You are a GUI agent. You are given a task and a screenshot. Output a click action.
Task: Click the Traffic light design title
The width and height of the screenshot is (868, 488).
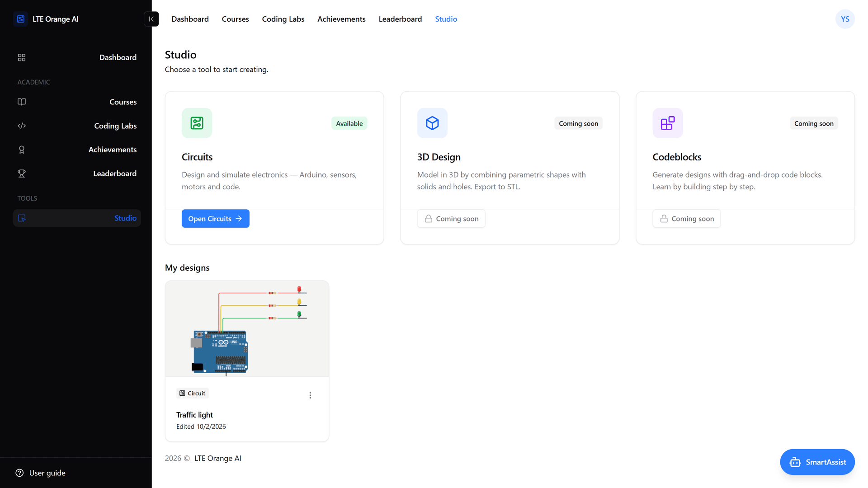pos(194,415)
